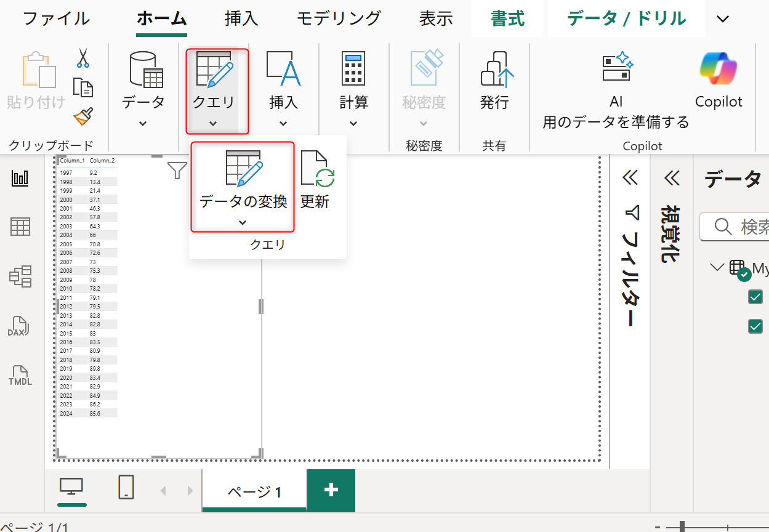This screenshot has width=769, height=532.
Task: Click 更新 to refresh the data
Action: coord(316,179)
